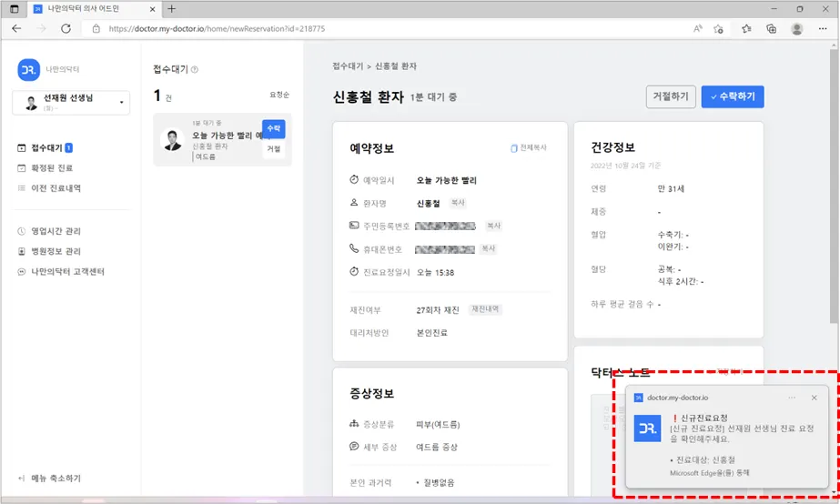Click the read aloud icon in address bar
This screenshot has width=840, height=504.
pos(697,29)
